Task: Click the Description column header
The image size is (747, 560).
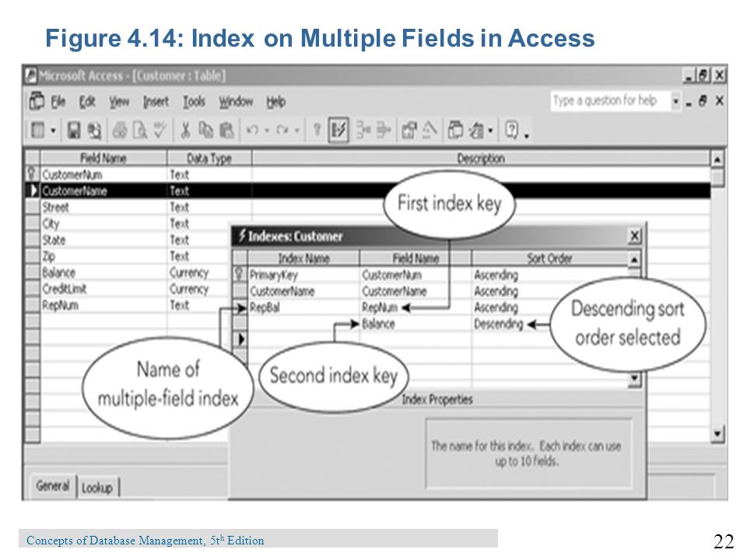Action: tap(481, 158)
